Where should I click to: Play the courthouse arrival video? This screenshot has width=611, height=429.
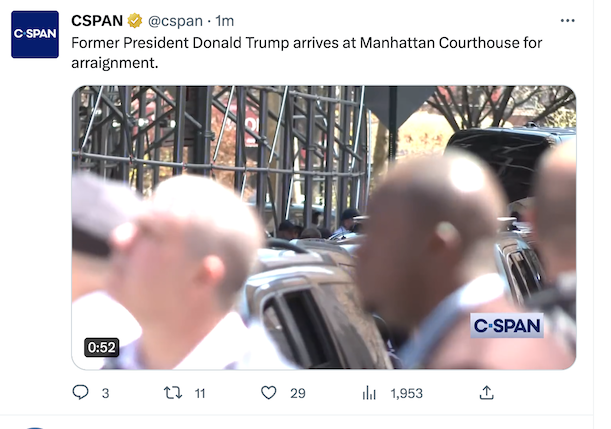[x=324, y=227]
